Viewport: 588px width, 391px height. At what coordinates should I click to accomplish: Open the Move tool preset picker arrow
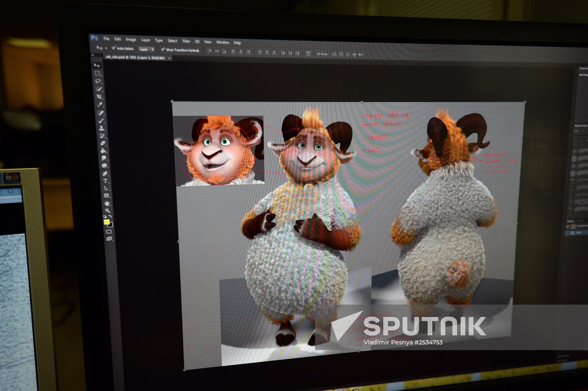point(106,48)
